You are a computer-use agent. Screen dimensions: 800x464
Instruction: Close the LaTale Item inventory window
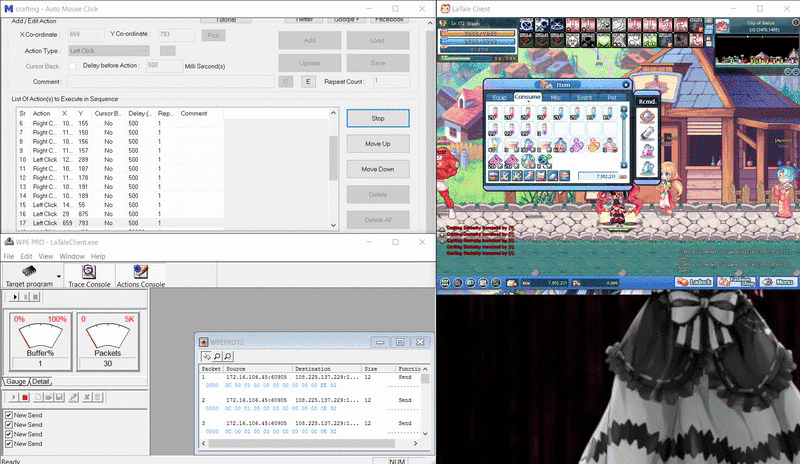tap(626, 85)
